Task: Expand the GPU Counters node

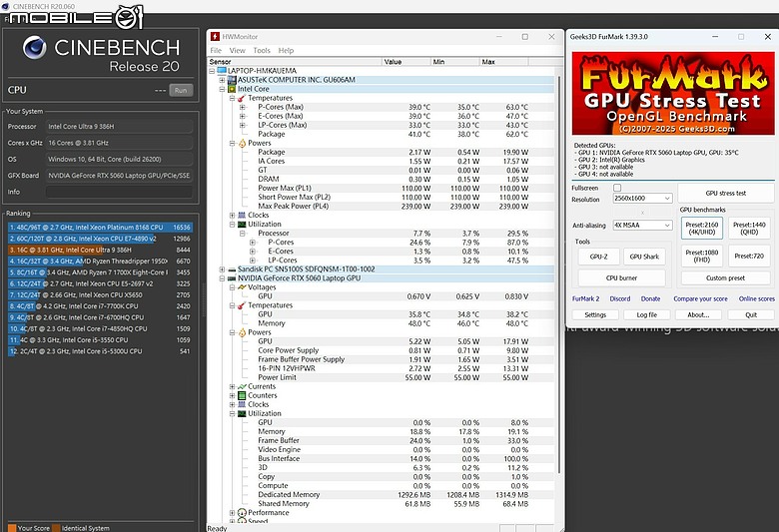Action: click(x=232, y=395)
